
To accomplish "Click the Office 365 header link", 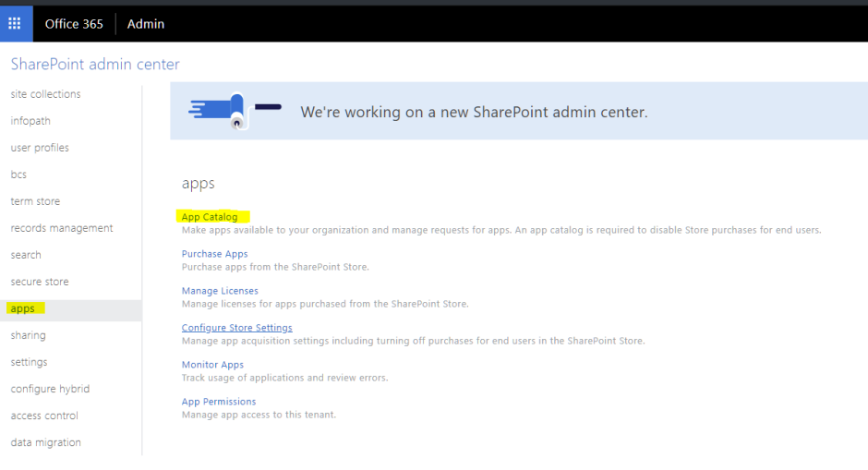I will [x=74, y=24].
